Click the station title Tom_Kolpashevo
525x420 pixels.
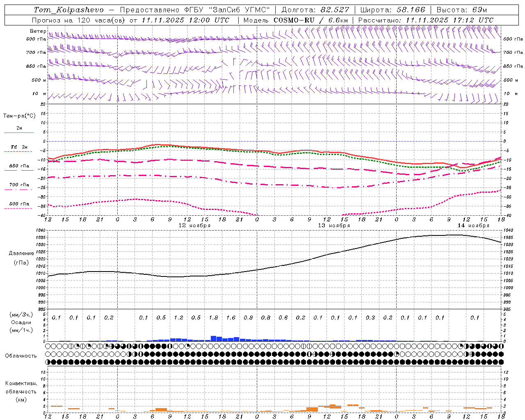pos(68,10)
